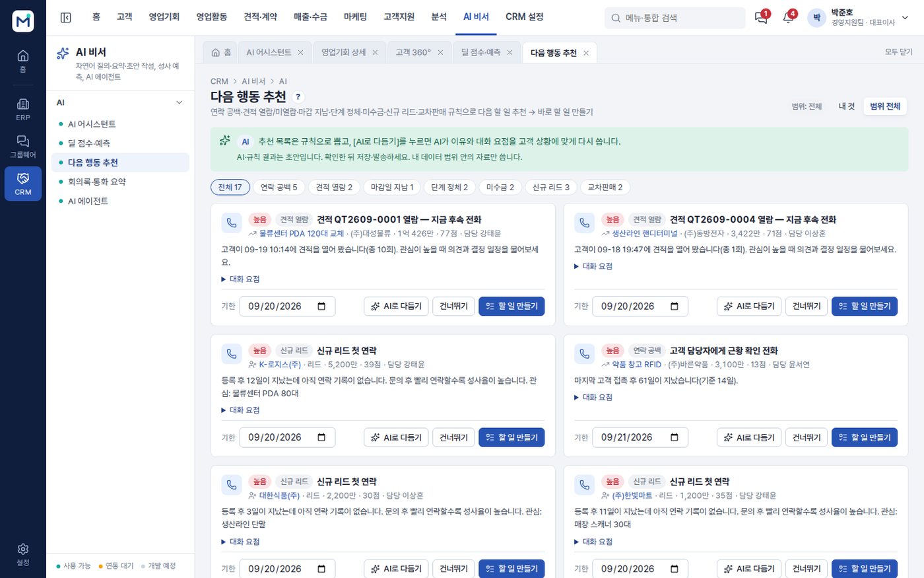Click phone icon on QT2609-0004 card
Screen dimensions: 924x578
pyautogui.click(x=585, y=223)
